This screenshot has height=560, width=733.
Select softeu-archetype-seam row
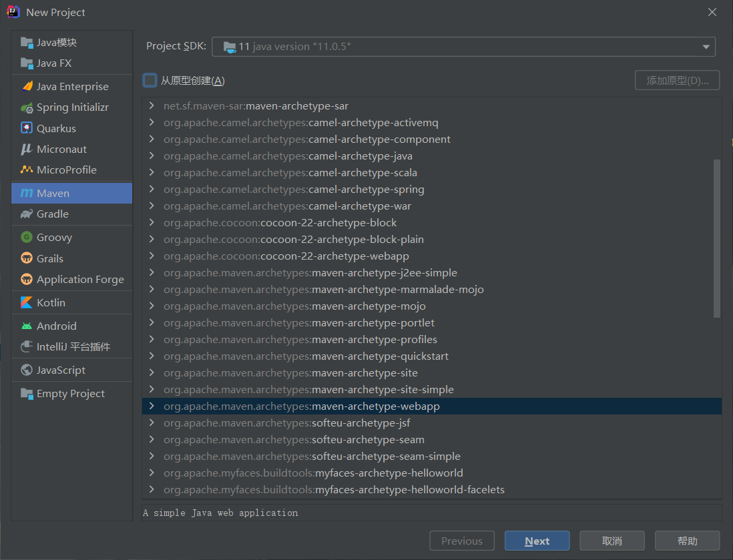coord(431,439)
